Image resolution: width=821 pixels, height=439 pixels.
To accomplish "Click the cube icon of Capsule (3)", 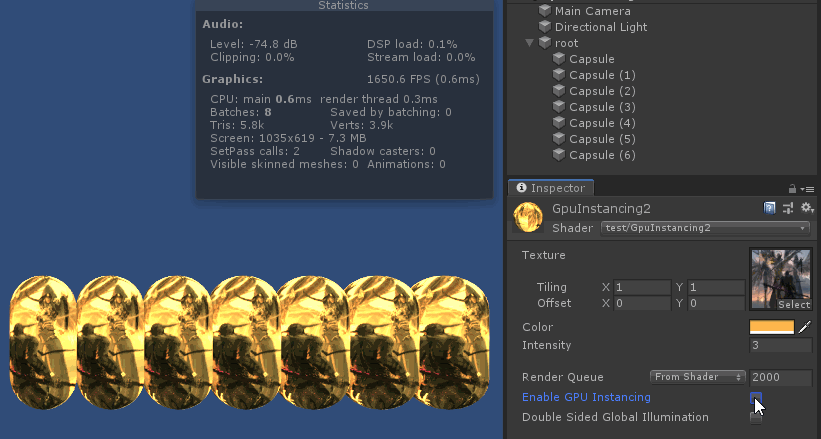I will 559,106.
